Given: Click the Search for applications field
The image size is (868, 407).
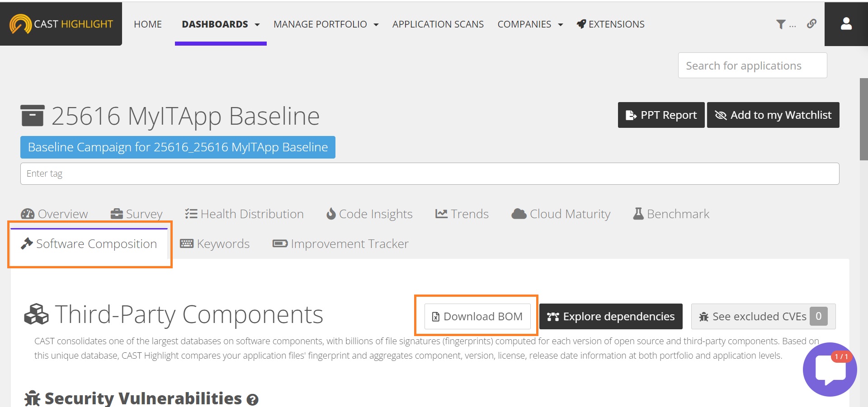Looking at the screenshot, I should tap(752, 65).
